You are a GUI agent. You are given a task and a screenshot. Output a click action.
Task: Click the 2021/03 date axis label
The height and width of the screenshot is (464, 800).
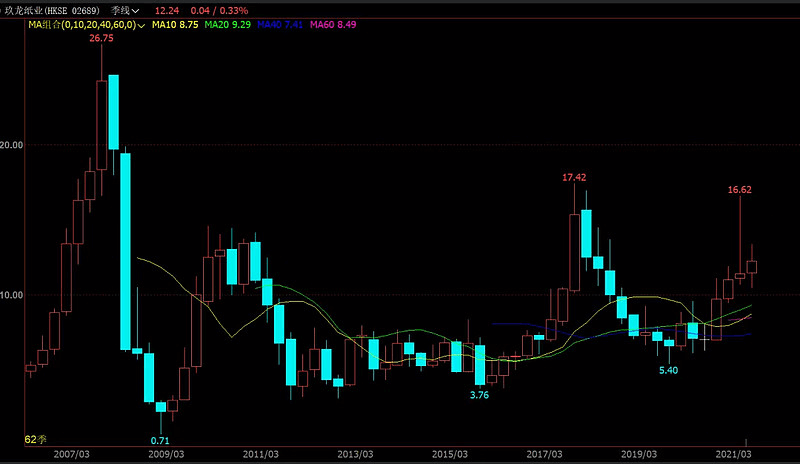coord(733,454)
